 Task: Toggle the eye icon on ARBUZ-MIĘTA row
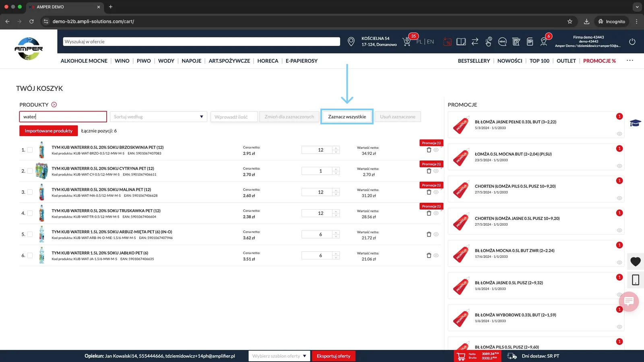click(x=436, y=234)
